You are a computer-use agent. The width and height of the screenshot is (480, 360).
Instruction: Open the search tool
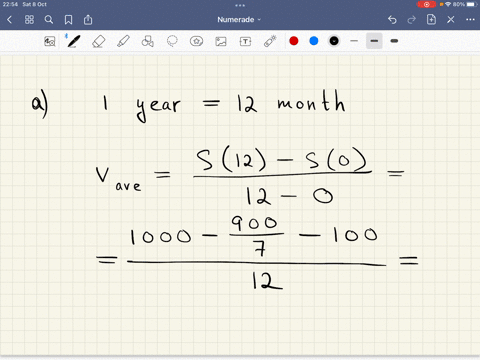(49, 20)
